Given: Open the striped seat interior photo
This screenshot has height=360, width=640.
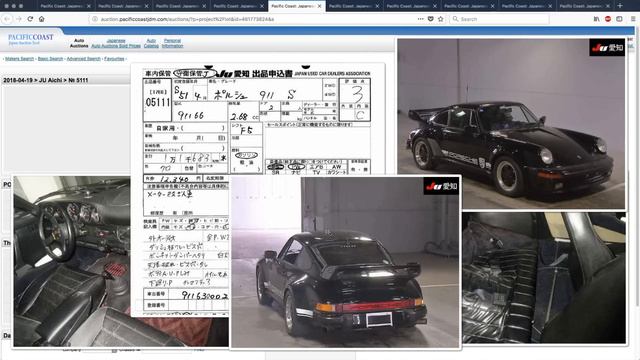Looking at the screenshot, I should (544, 278).
